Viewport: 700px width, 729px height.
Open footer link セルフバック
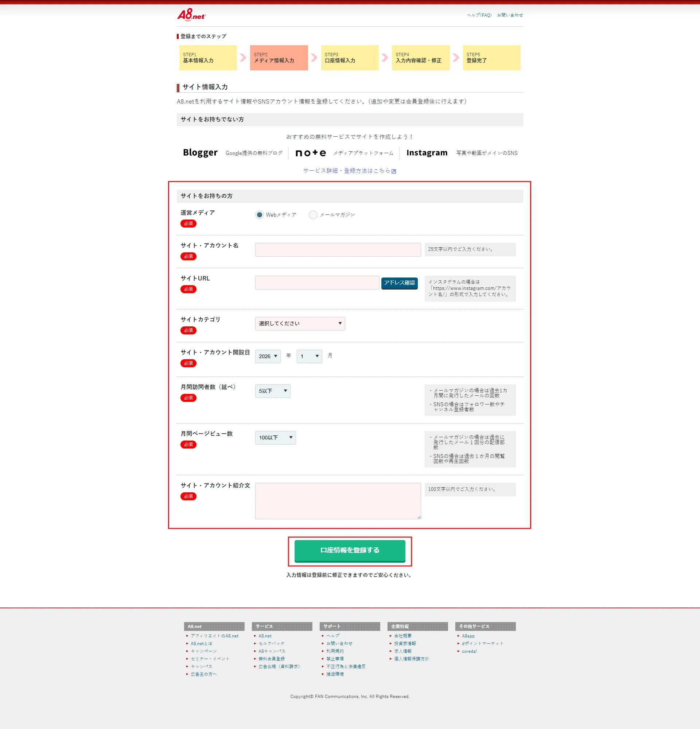(271, 643)
